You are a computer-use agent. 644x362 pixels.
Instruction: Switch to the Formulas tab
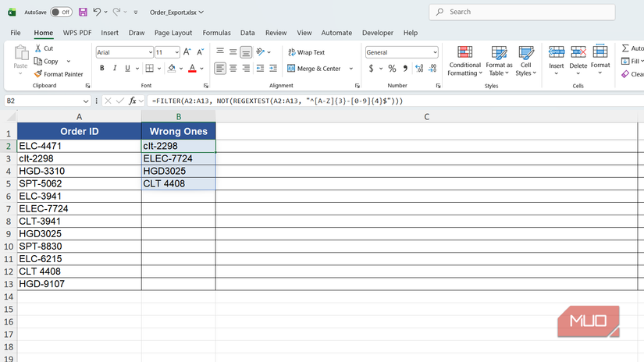[x=216, y=33]
